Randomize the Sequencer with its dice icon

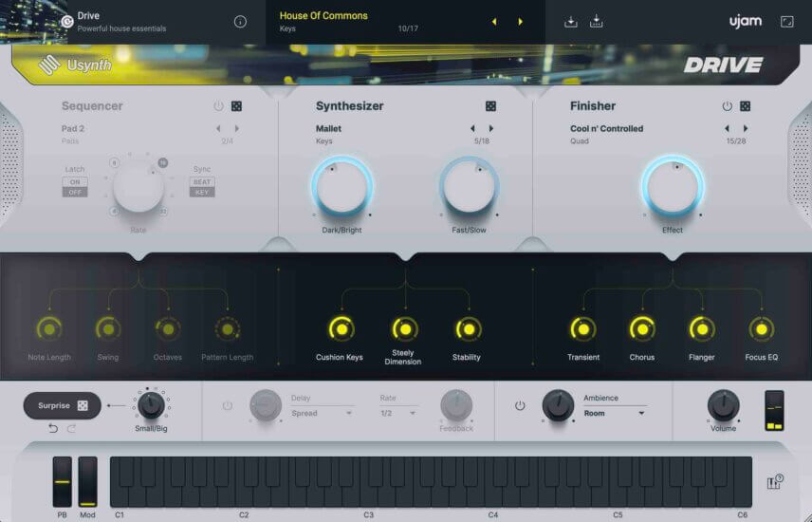pos(236,106)
